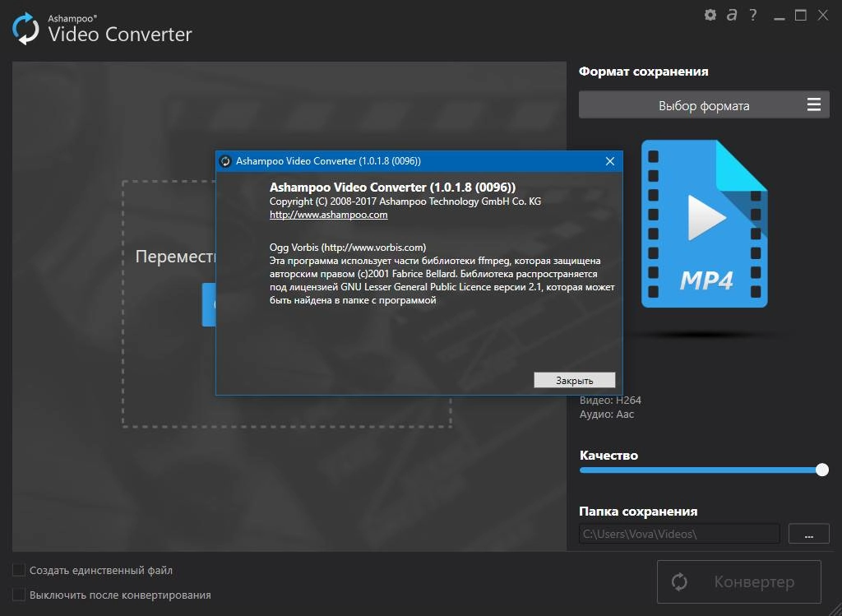This screenshot has width=842, height=616.
Task: Toggle Выключить после конвертирования checkbox
Action: point(19,595)
